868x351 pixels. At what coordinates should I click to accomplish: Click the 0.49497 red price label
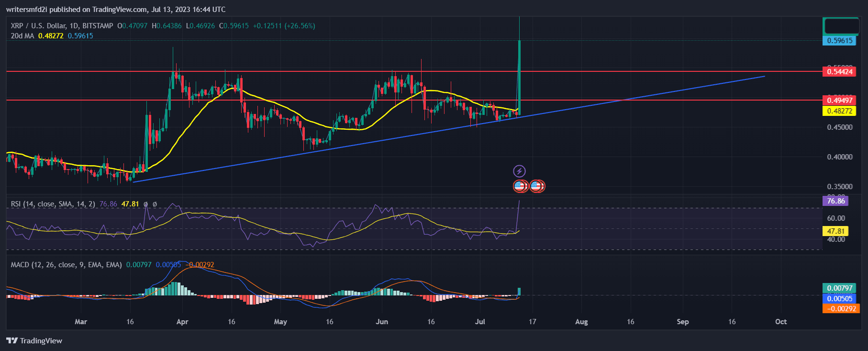[840, 100]
